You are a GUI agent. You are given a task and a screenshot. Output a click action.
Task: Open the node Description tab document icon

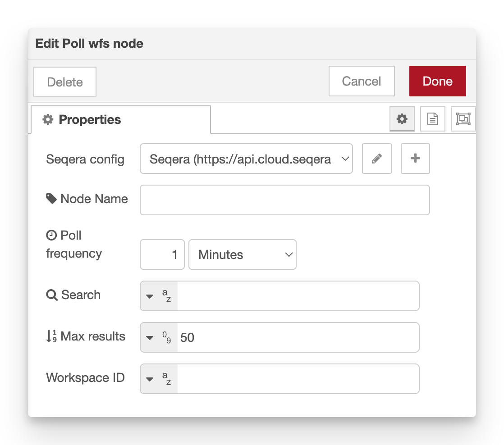pos(432,119)
